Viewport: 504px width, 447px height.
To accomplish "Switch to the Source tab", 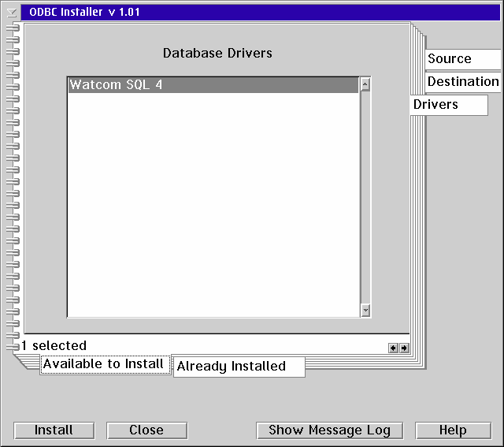I will point(463,59).
